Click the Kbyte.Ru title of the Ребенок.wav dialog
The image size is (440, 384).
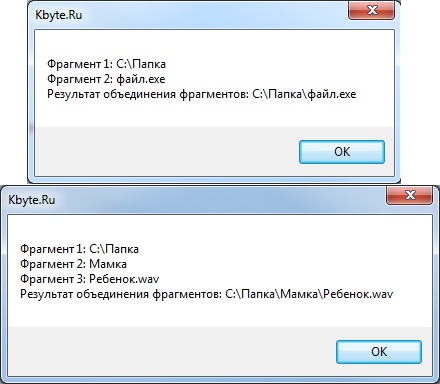pos(32,200)
